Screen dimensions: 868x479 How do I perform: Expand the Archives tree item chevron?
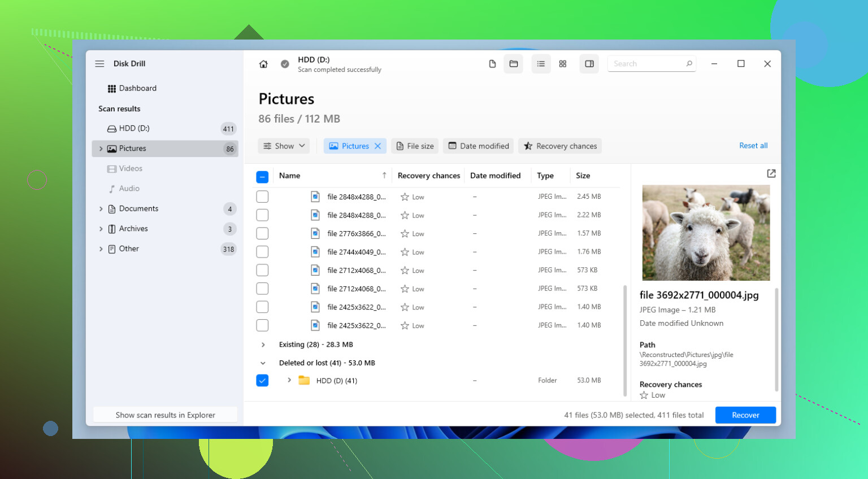pos(101,229)
